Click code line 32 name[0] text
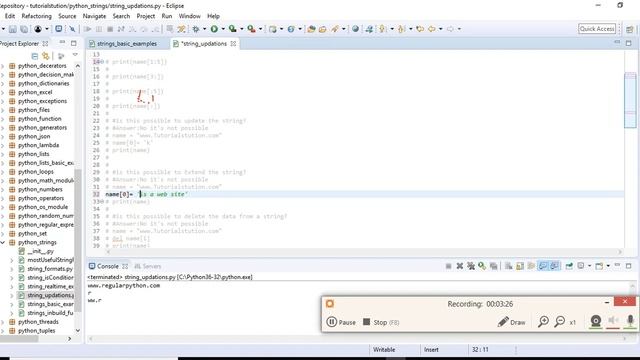 pos(119,194)
